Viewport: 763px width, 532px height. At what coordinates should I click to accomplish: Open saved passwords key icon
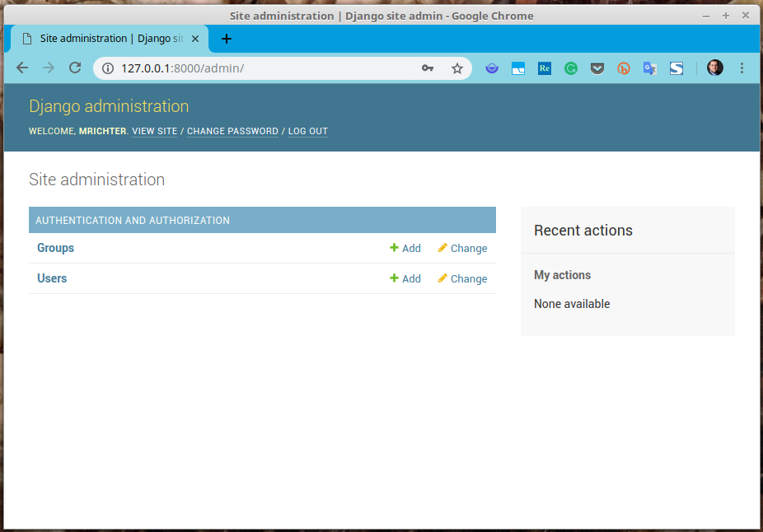click(x=428, y=68)
